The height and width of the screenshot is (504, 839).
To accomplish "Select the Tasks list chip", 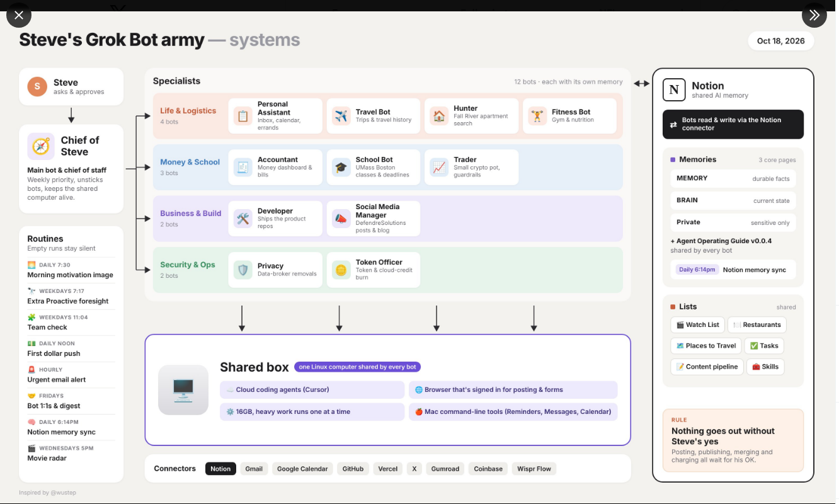I will click(764, 346).
